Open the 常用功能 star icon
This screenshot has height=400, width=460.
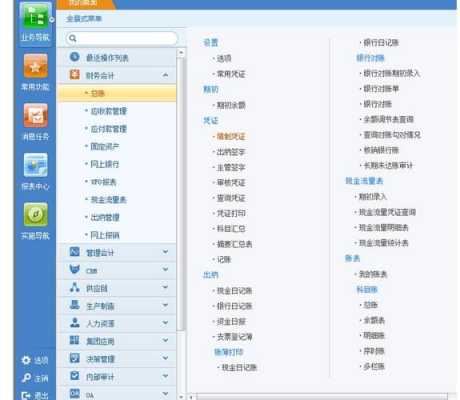pos(35,66)
